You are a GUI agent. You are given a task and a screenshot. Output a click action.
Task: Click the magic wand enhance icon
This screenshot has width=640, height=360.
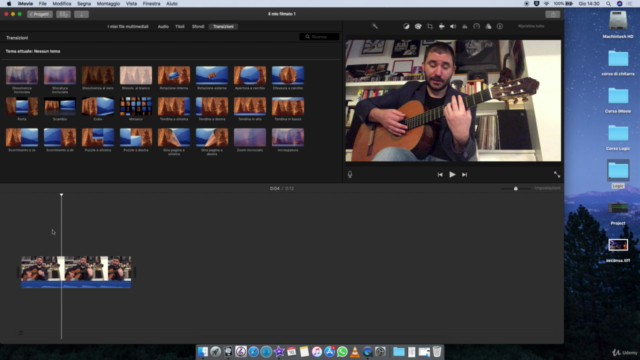[374, 26]
